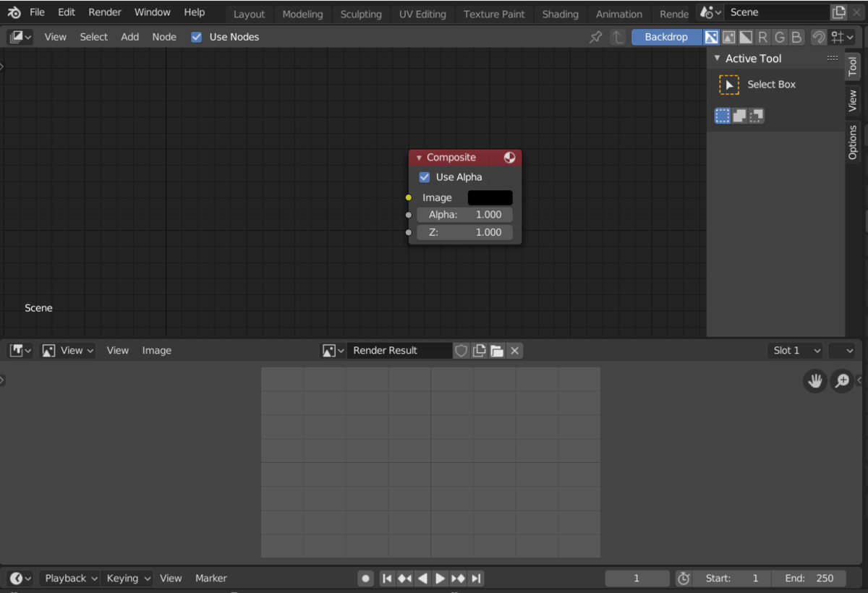This screenshot has height=593, width=868.
Task: Switch to the UV Editing workspace tab
Action: (422, 14)
